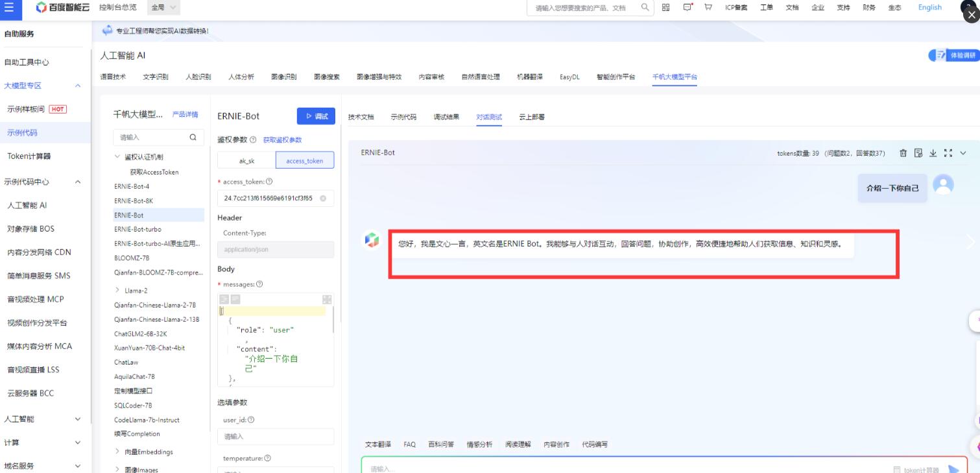Collapse the 大模型专区 sidebar section

[x=78, y=86]
